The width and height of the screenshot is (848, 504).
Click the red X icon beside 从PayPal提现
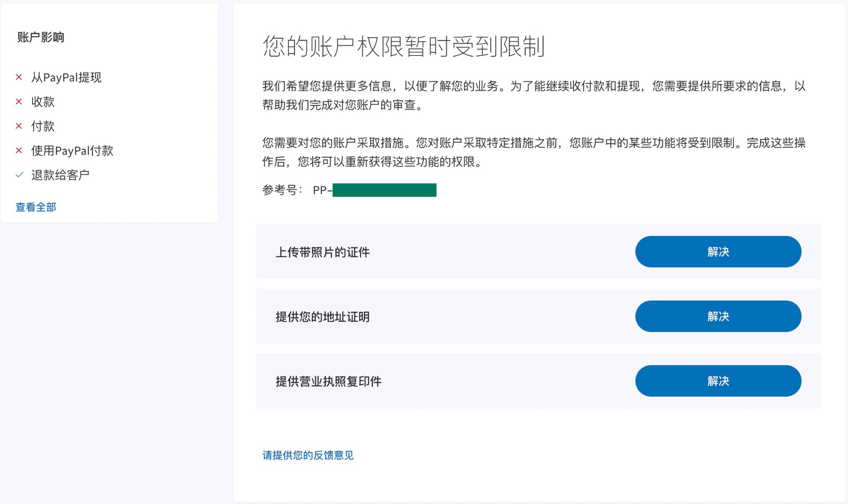pyautogui.click(x=19, y=78)
